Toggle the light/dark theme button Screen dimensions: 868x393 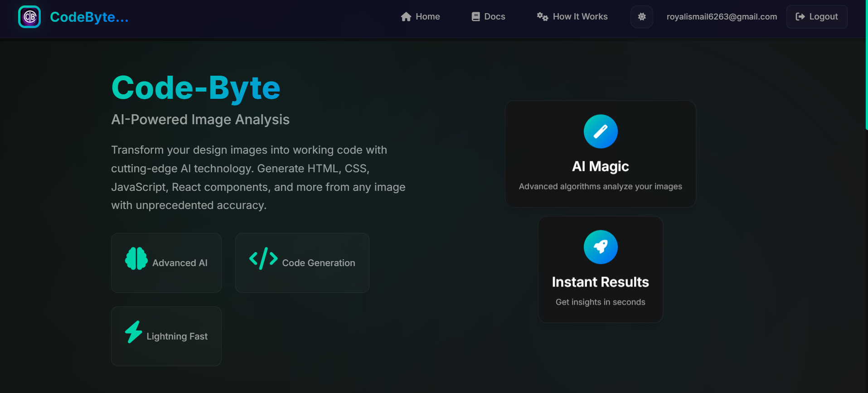pyautogui.click(x=641, y=17)
